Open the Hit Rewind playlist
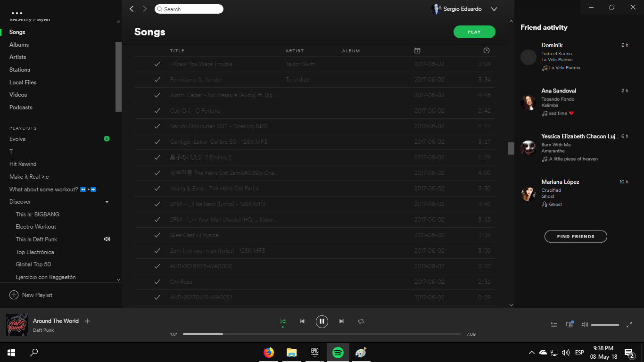This screenshot has width=644, height=362. [23, 164]
